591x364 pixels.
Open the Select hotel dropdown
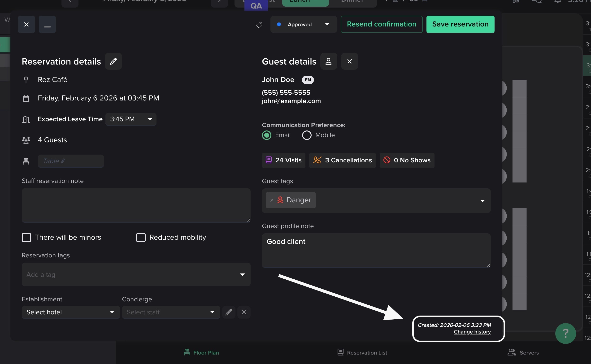click(x=70, y=312)
